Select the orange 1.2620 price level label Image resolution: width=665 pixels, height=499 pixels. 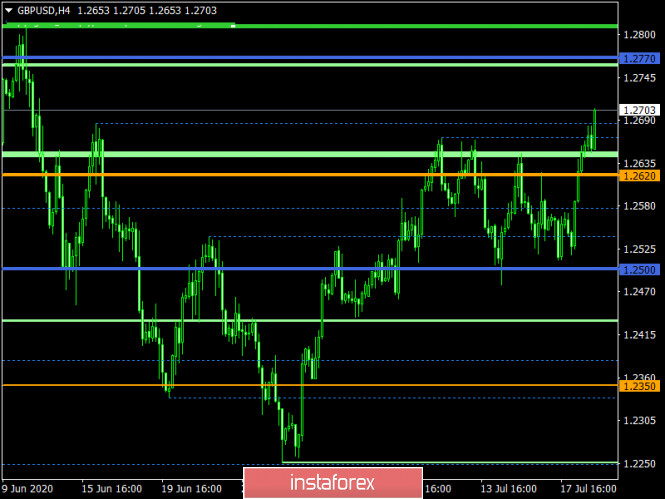[639, 176]
